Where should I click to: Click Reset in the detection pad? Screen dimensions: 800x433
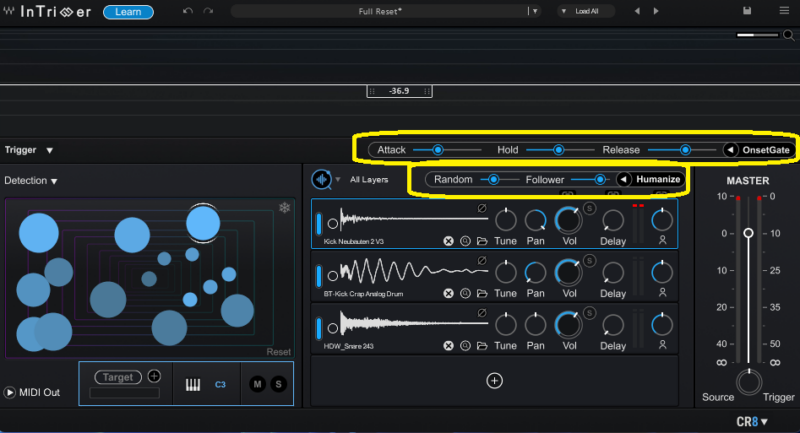pos(278,352)
